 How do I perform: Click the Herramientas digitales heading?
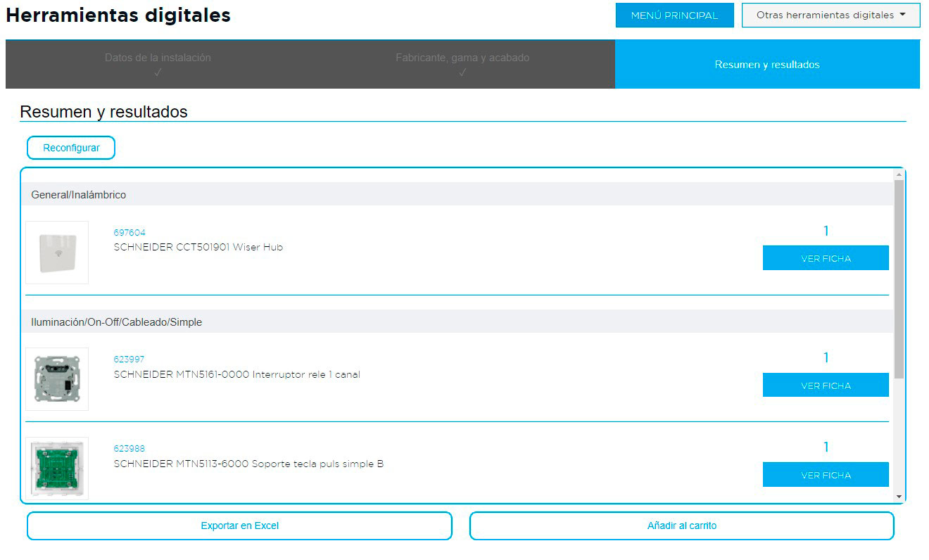[x=118, y=15]
